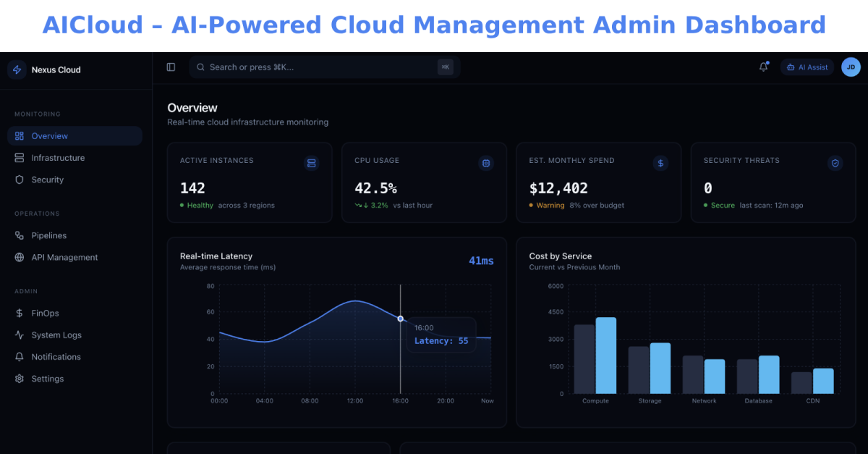View System Logs page
868x454 pixels.
(x=75, y=335)
